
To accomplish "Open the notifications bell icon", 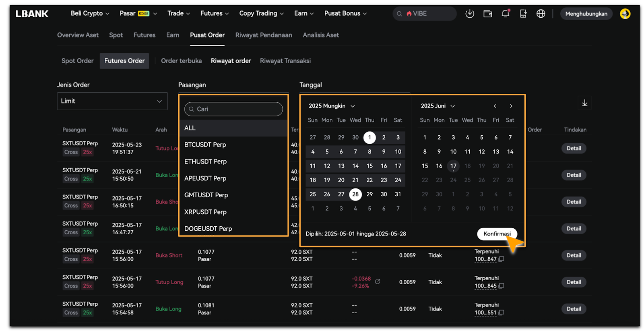I will tap(506, 14).
